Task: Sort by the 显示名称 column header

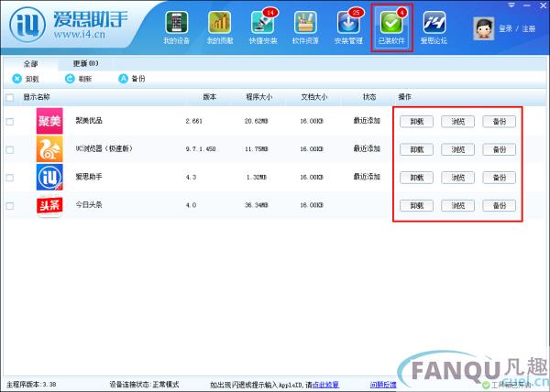Action: (37, 97)
